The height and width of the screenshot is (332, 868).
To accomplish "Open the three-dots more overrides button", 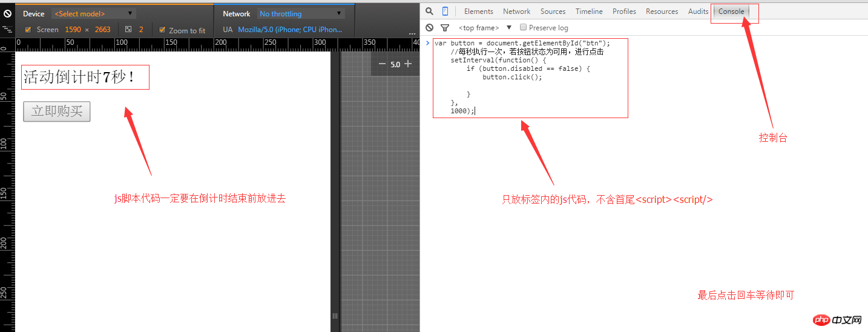I will click(412, 34).
